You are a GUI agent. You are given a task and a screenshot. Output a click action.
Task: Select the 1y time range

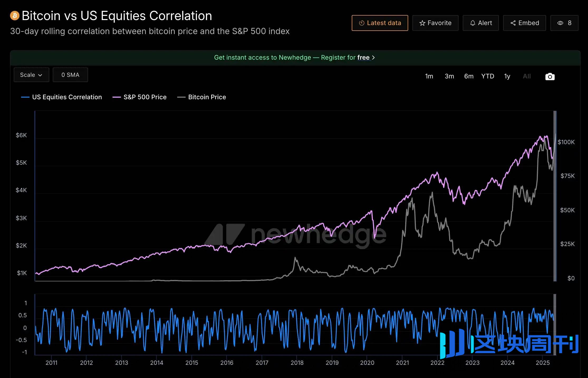(507, 76)
